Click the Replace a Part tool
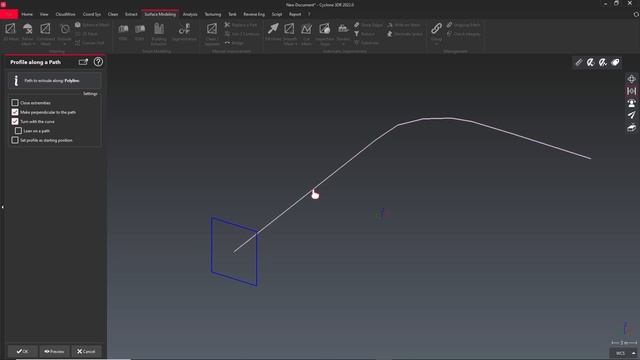 point(241,25)
